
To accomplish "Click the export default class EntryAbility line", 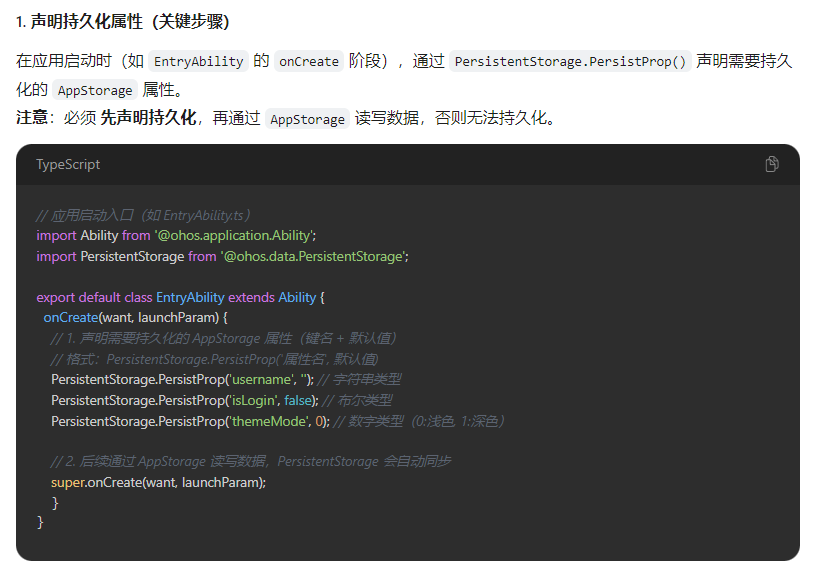I will click(180, 297).
